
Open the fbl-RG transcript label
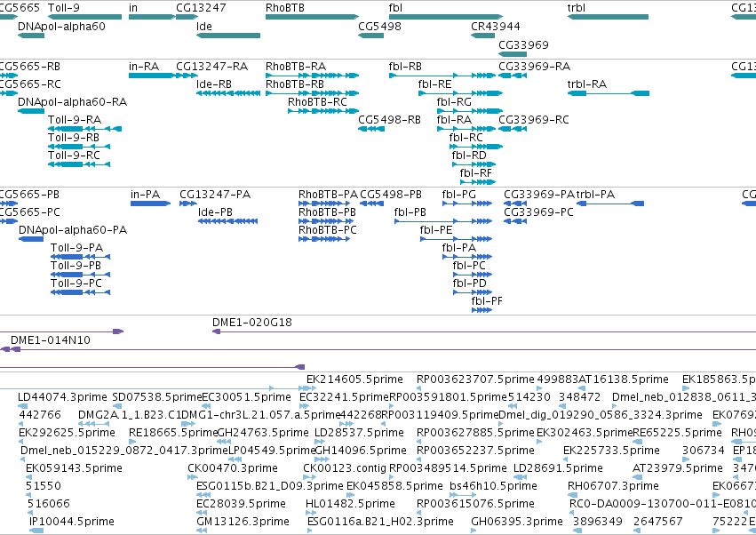[x=454, y=102]
